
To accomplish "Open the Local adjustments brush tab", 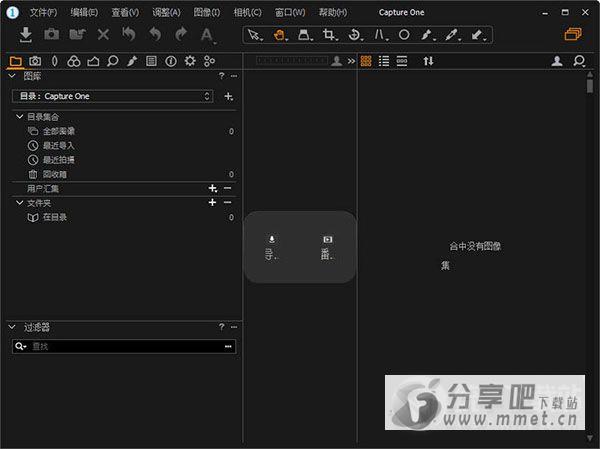I will point(132,61).
